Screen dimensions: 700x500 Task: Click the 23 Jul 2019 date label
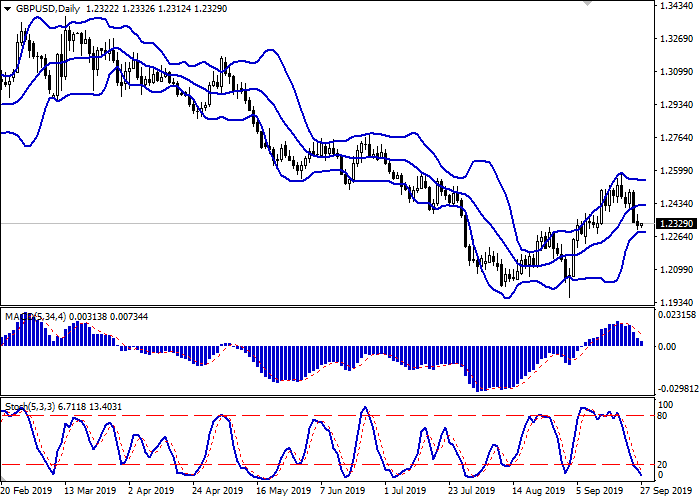coord(472,491)
